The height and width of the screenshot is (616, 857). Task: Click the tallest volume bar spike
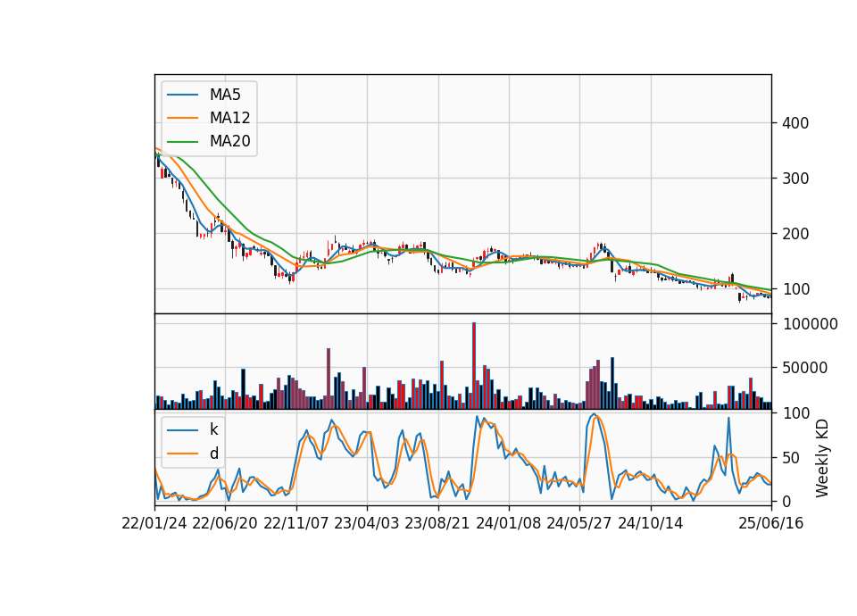point(474,366)
